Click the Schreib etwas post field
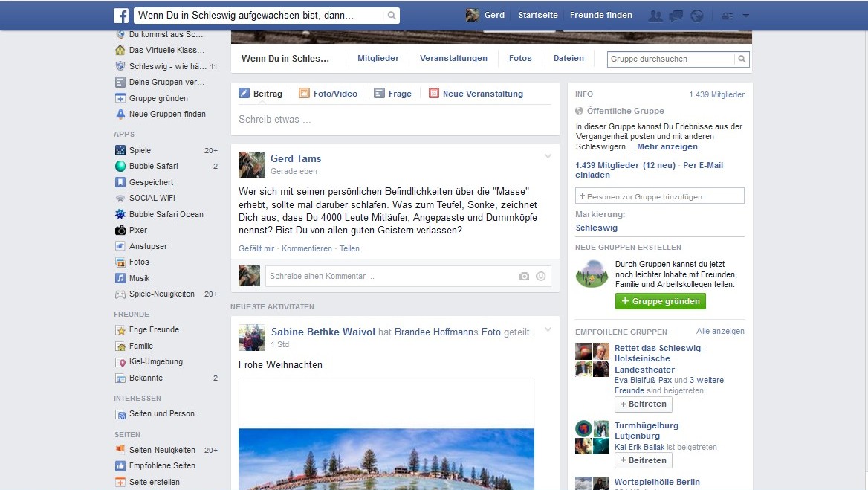868x490 pixels. click(395, 120)
